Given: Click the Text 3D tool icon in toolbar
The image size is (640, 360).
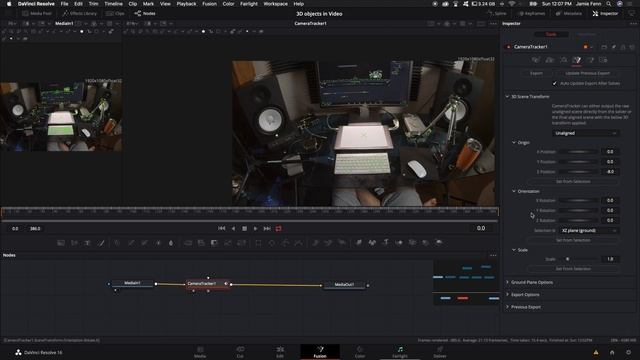Looking at the screenshot, I should point(386,243).
